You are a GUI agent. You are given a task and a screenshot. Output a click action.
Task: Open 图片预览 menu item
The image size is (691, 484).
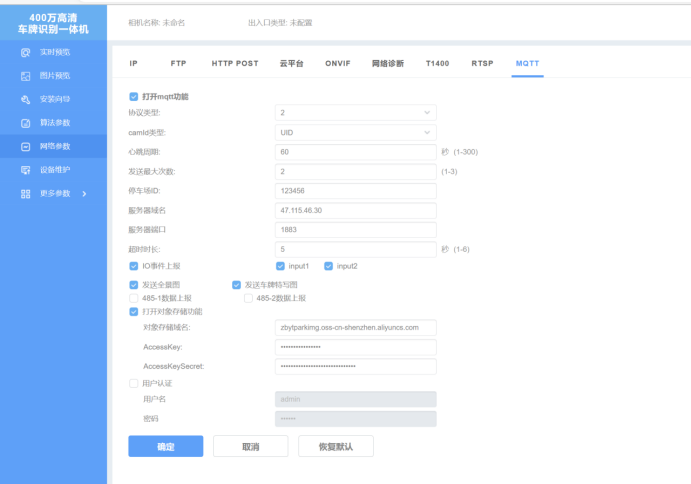pyautogui.click(x=53, y=76)
